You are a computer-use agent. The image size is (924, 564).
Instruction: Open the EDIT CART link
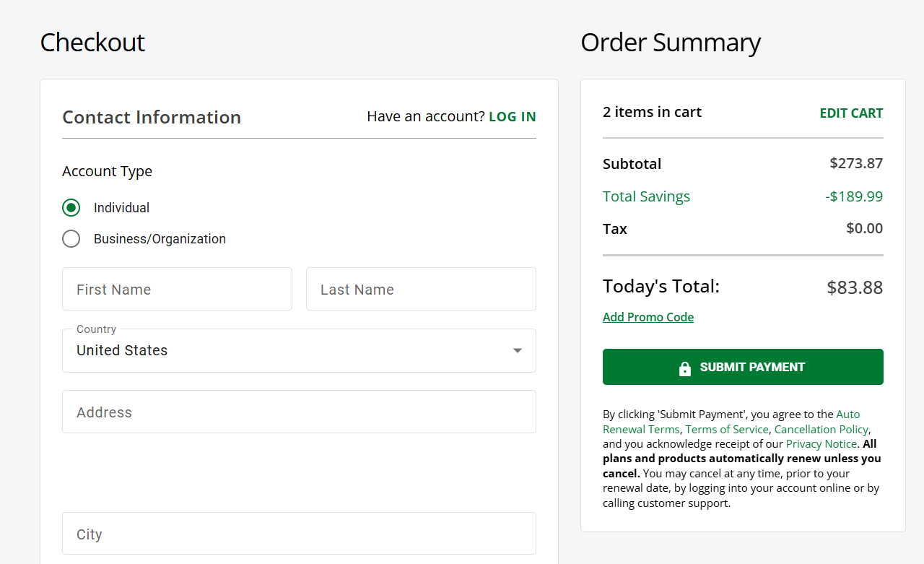851,113
